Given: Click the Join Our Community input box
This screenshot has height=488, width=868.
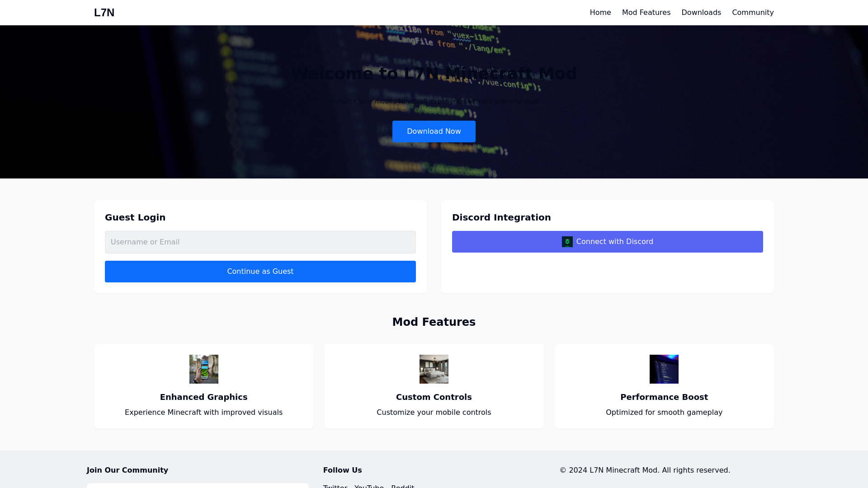Looking at the screenshot, I should point(198,486).
